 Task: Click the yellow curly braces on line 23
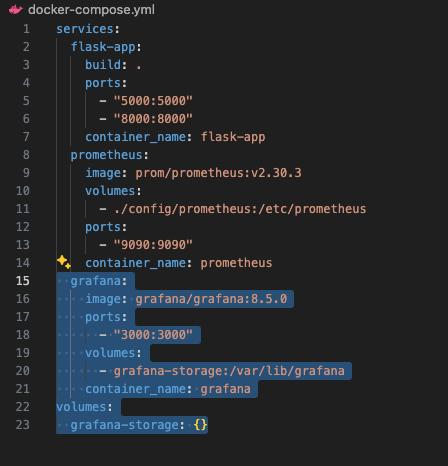tap(200, 425)
